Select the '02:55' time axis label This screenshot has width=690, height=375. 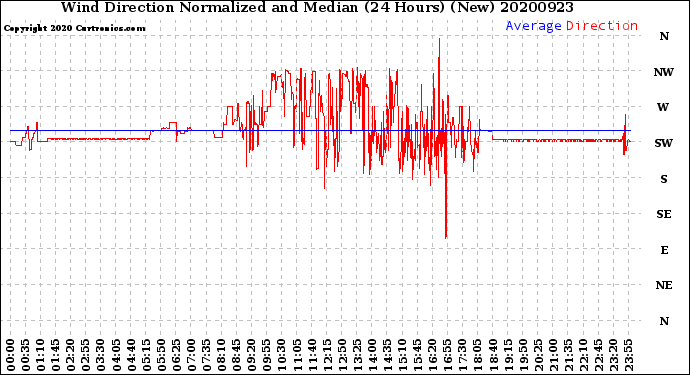coord(86,355)
